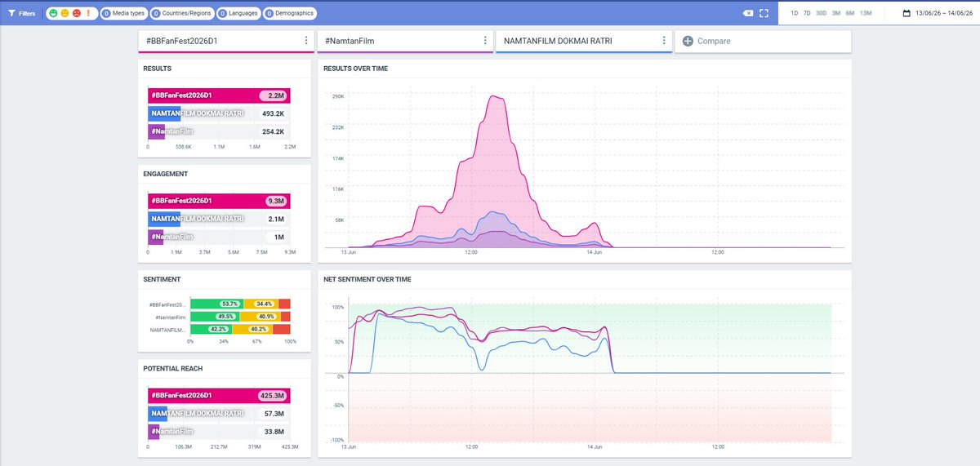Click the RESULTS OVER TIME heading
Screen dimensions: 980x466
tap(355, 69)
